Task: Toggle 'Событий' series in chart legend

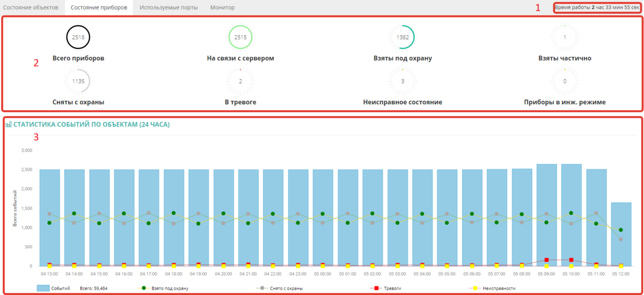Action: pyautogui.click(x=54, y=289)
